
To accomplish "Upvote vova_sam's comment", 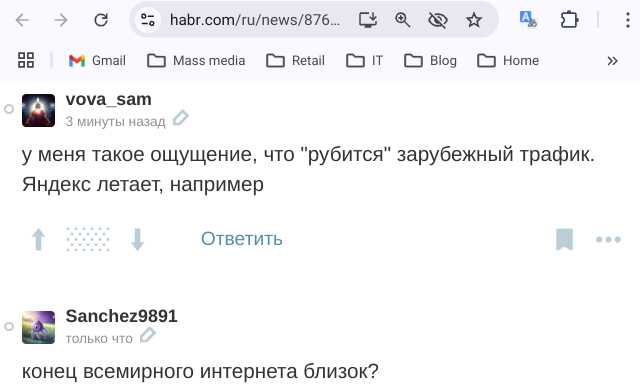I will pos(38,239).
